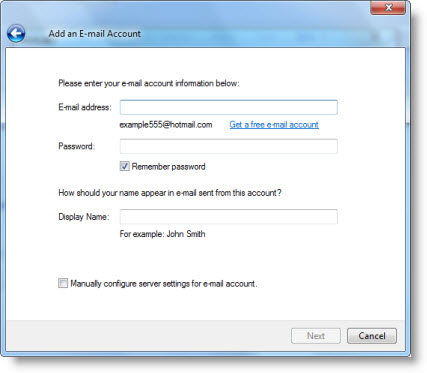Enable Manually configure server settings checkbox
This screenshot has width=427, height=373.
pos(63,283)
